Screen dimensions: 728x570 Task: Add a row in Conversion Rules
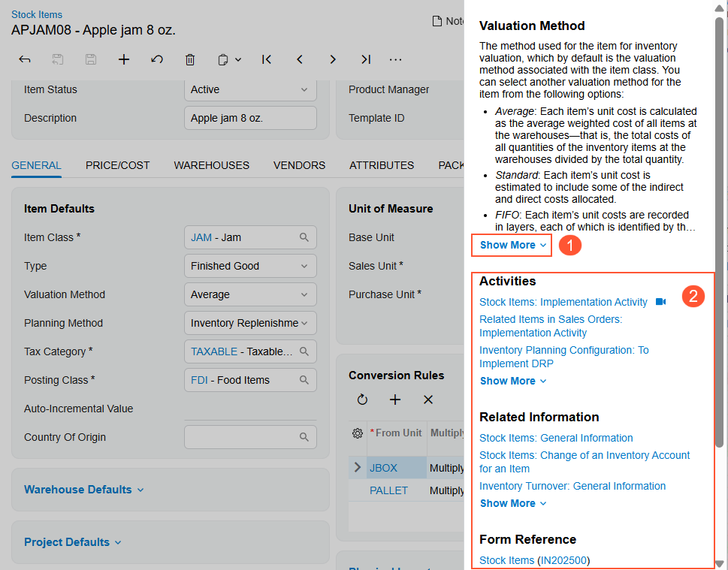pos(395,400)
